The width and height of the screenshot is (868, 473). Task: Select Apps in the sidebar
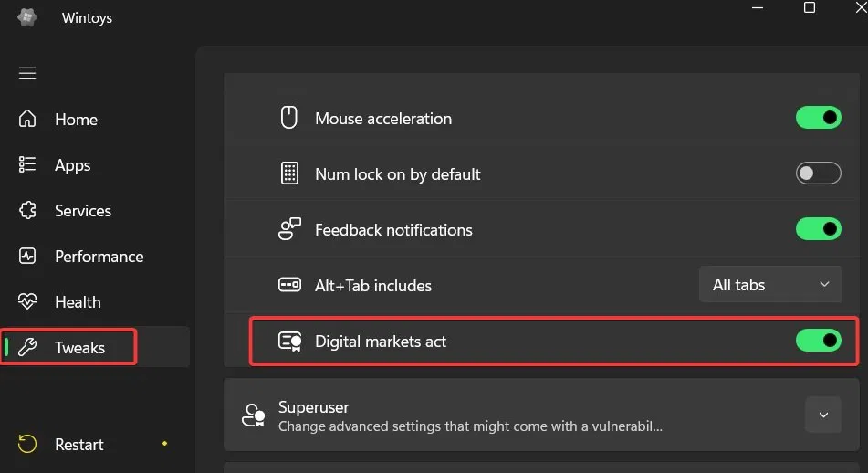[x=72, y=165]
